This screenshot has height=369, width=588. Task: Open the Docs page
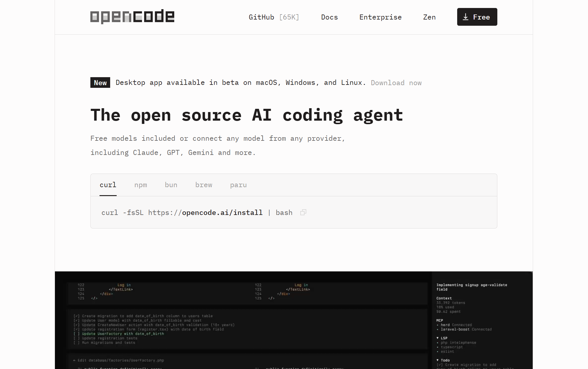[x=329, y=17]
